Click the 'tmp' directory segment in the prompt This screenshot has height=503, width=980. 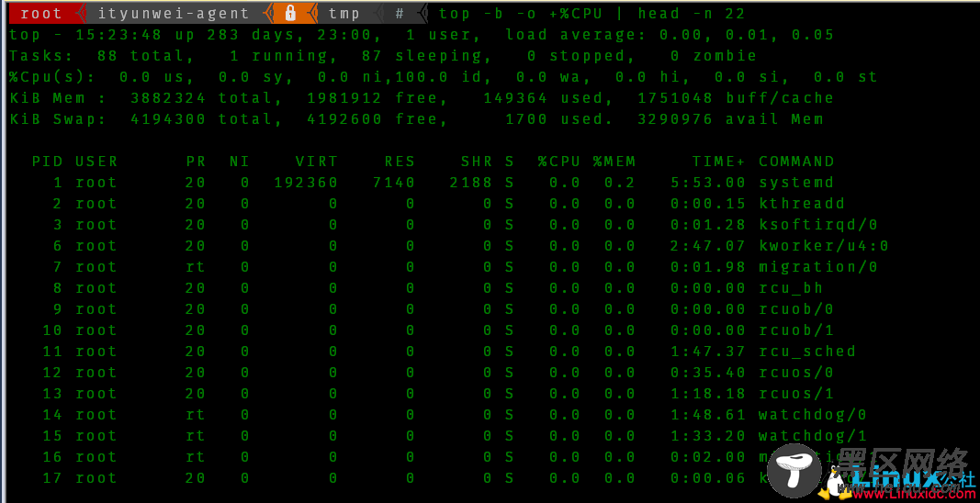[x=344, y=13]
